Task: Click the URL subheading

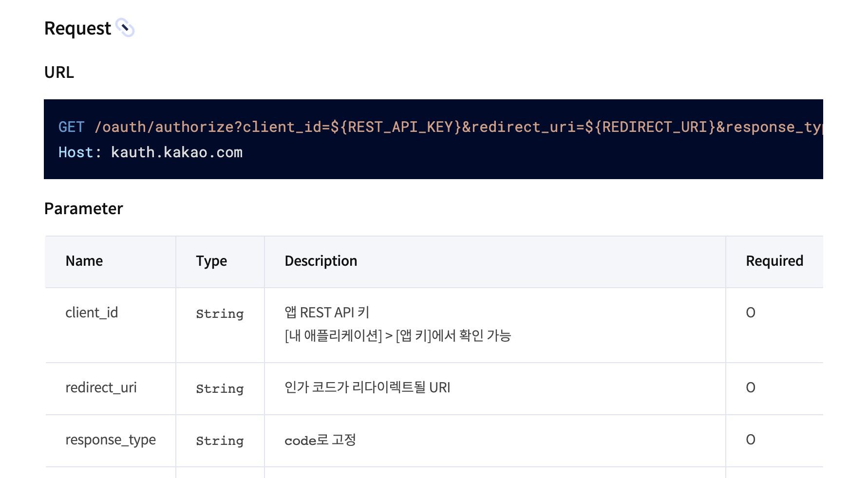Action: [59, 73]
